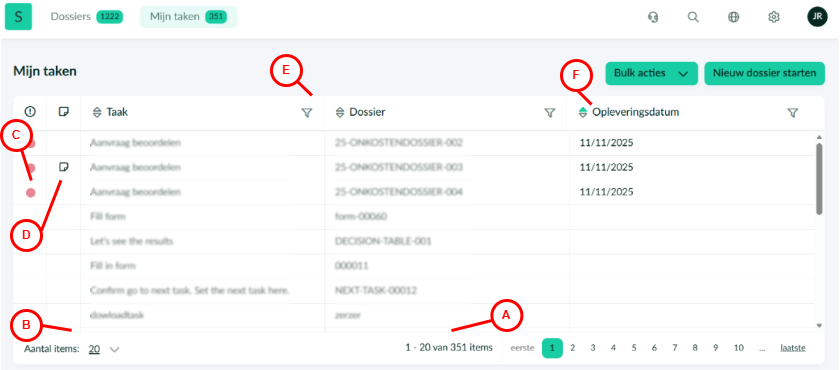
Task: Open the support headset icon
Action: coord(652,17)
